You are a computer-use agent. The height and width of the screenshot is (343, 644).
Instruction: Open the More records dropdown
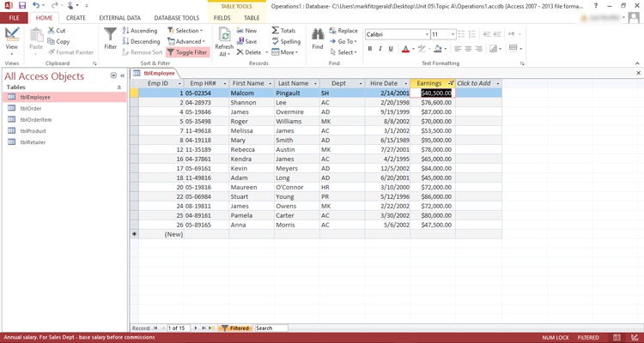[284, 52]
